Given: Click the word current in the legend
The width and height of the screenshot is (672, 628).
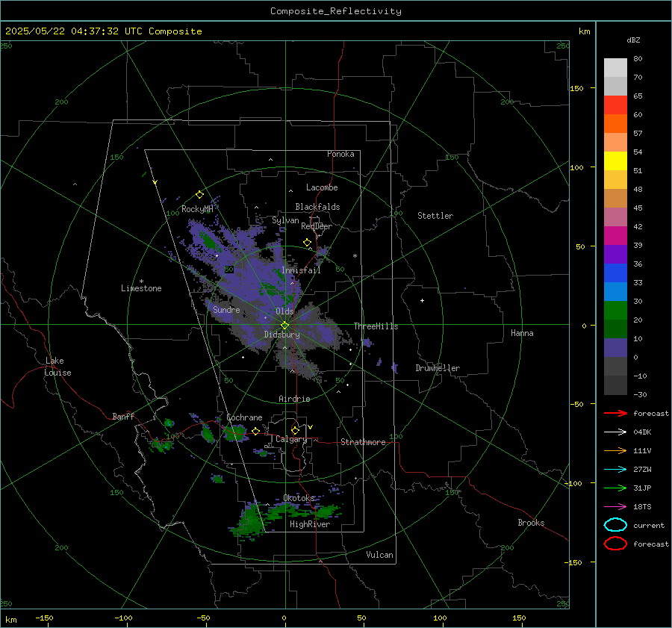Looking at the screenshot, I should coord(649,525).
